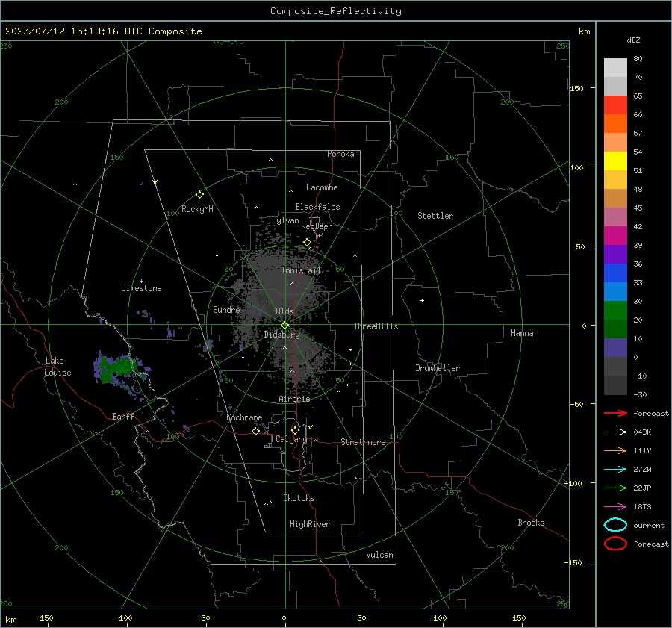This screenshot has height=628, width=672.
Task: Click the Banff town label
Action: click(x=123, y=416)
